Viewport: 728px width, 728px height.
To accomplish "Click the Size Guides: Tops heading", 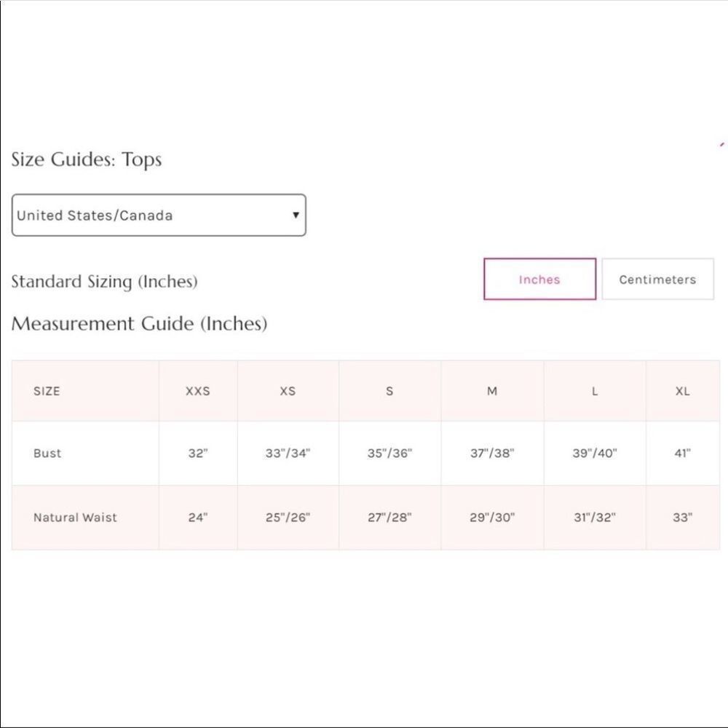I will 87,159.
